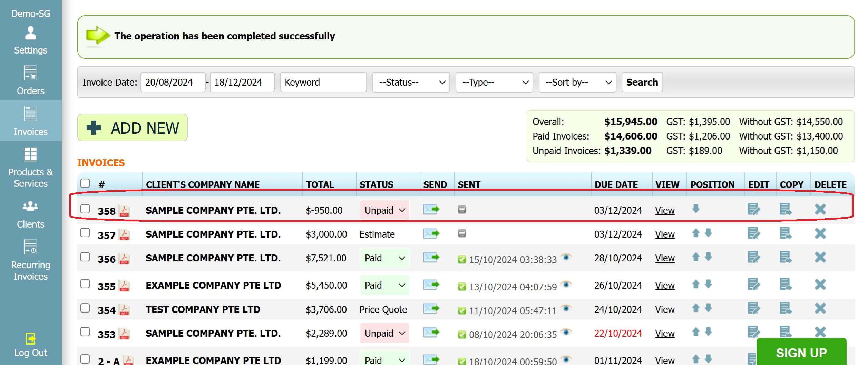This screenshot has height=365, width=868.
Task: Move invoice 355 up in position
Action: (x=696, y=284)
